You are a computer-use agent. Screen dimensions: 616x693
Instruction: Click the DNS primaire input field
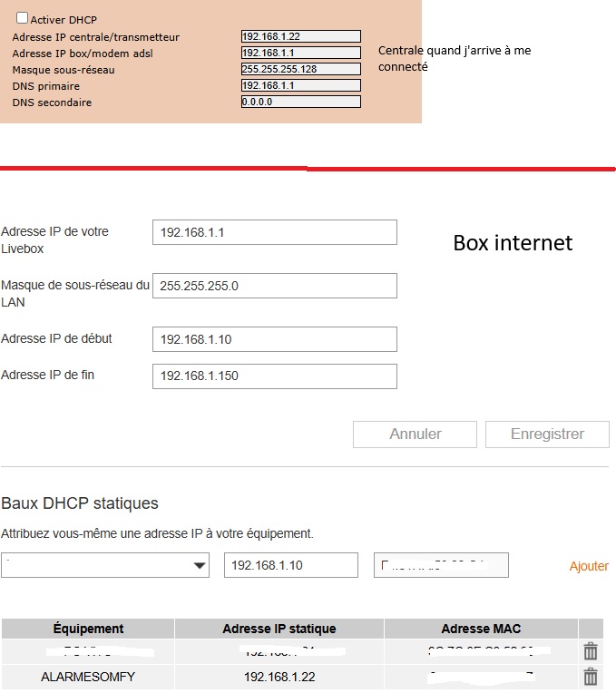[x=300, y=86]
